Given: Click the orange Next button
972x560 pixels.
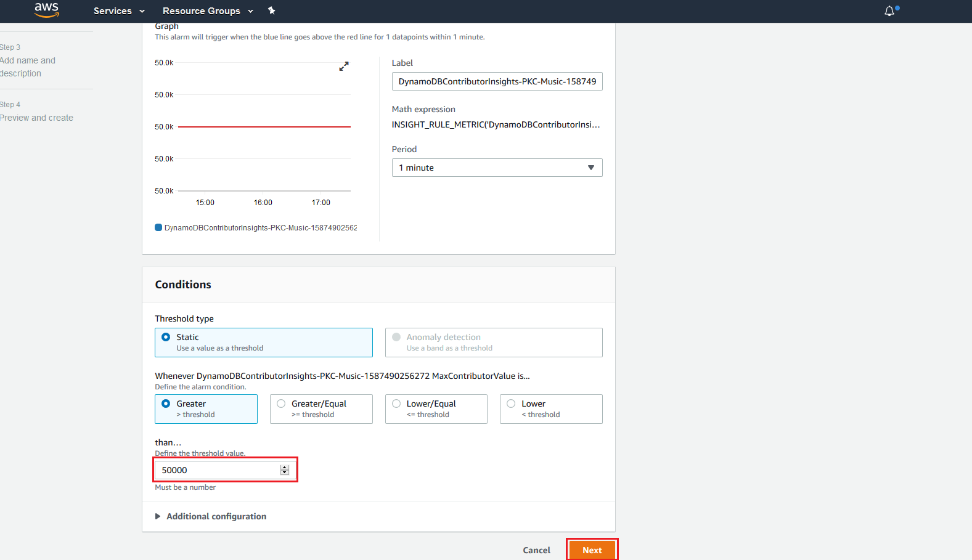Looking at the screenshot, I should coord(592,550).
